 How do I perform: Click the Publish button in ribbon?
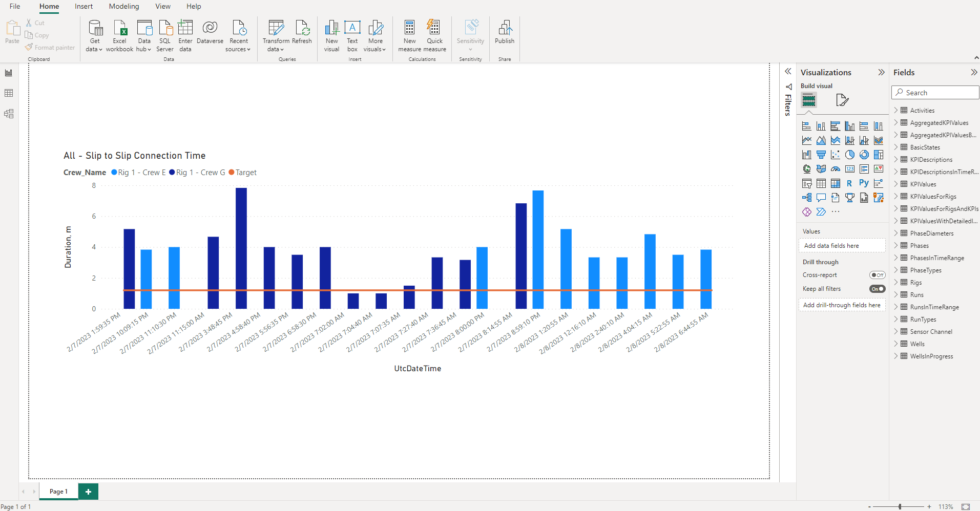click(x=504, y=34)
